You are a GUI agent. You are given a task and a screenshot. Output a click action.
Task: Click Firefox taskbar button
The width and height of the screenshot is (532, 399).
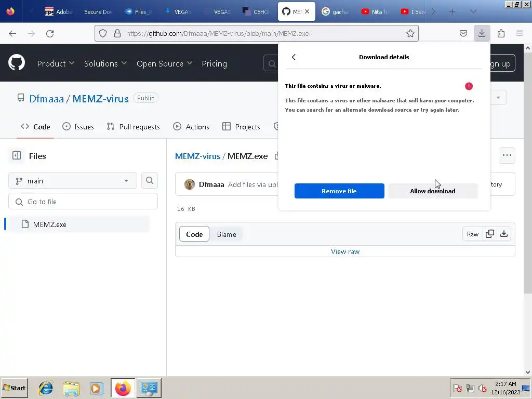123,388
